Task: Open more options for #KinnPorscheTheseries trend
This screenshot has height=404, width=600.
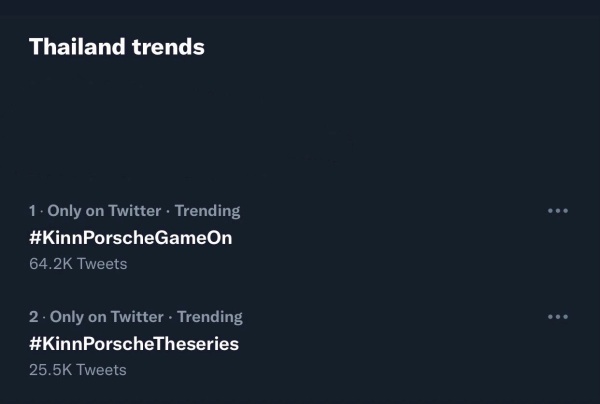Action: point(558,317)
